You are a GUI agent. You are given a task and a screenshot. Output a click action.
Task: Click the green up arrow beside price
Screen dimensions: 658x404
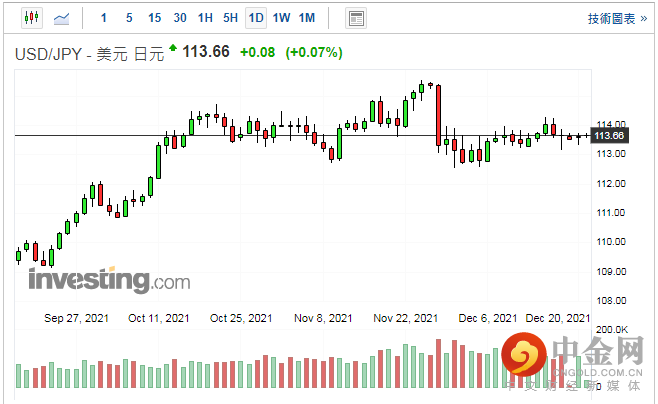(x=173, y=48)
